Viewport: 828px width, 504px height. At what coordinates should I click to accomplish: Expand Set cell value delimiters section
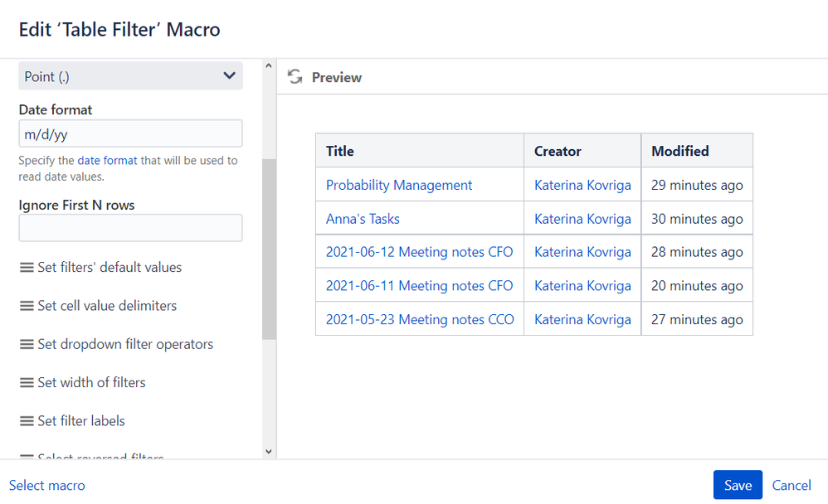pos(107,306)
